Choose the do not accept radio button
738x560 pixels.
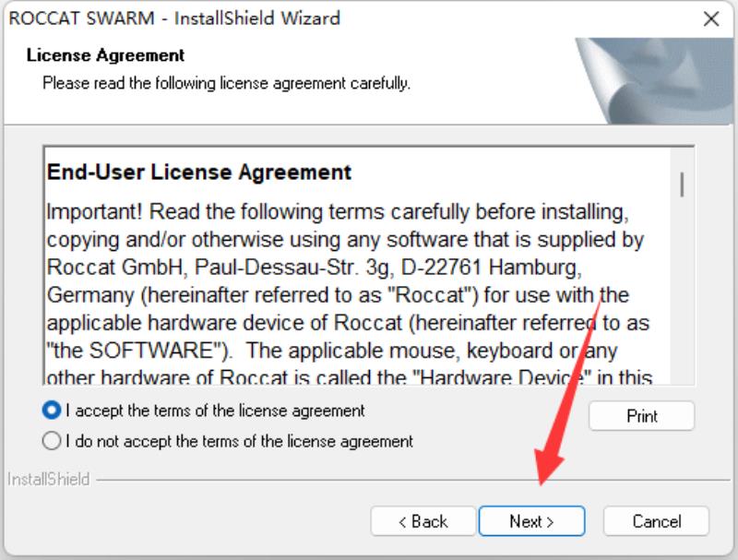tap(52, 441)
